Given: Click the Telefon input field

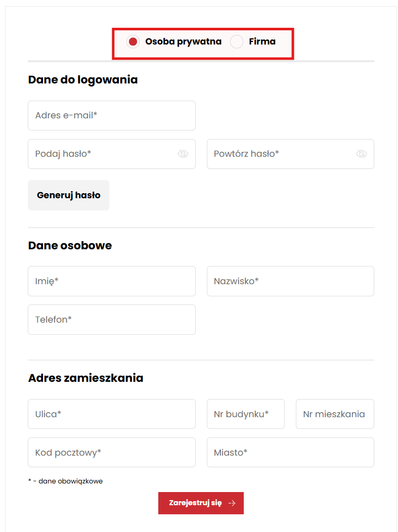Looking at the screenshot, I should point(111,320).
